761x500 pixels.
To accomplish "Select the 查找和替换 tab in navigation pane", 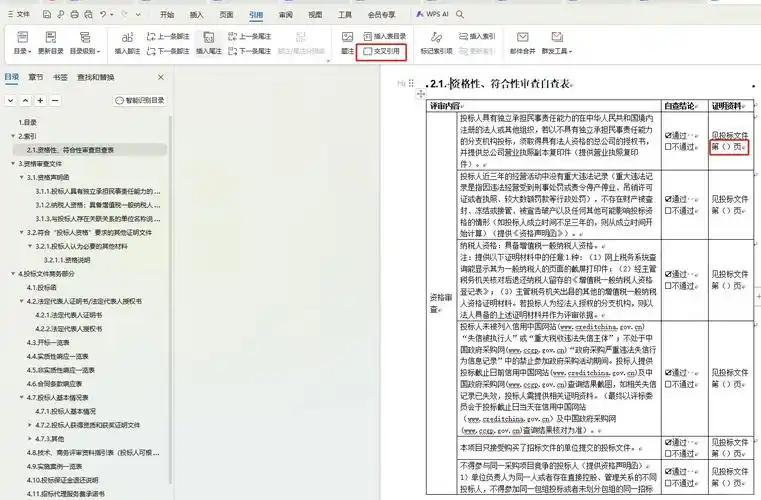I will (x=96, y=77).
